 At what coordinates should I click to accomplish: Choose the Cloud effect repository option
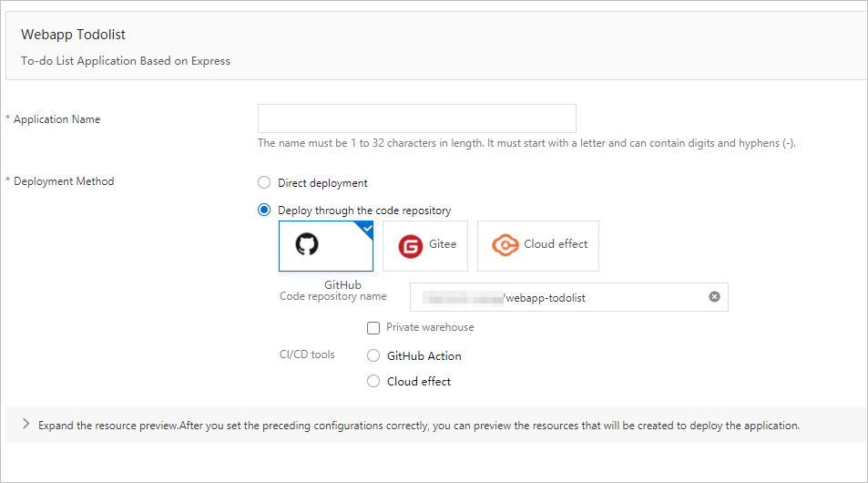[x=538, y=246]
